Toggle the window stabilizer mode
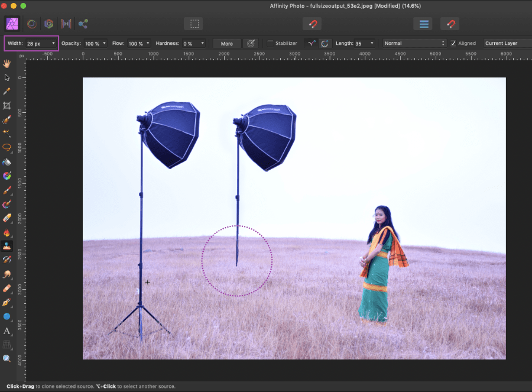This screenshot has height=392, width=532. click(325, 43)
